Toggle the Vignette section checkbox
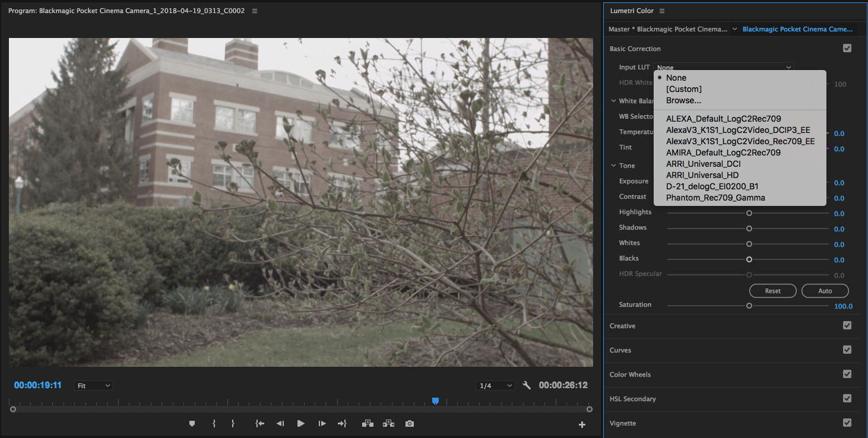Viewport: 868px width, 438px height. pos(847,423)
